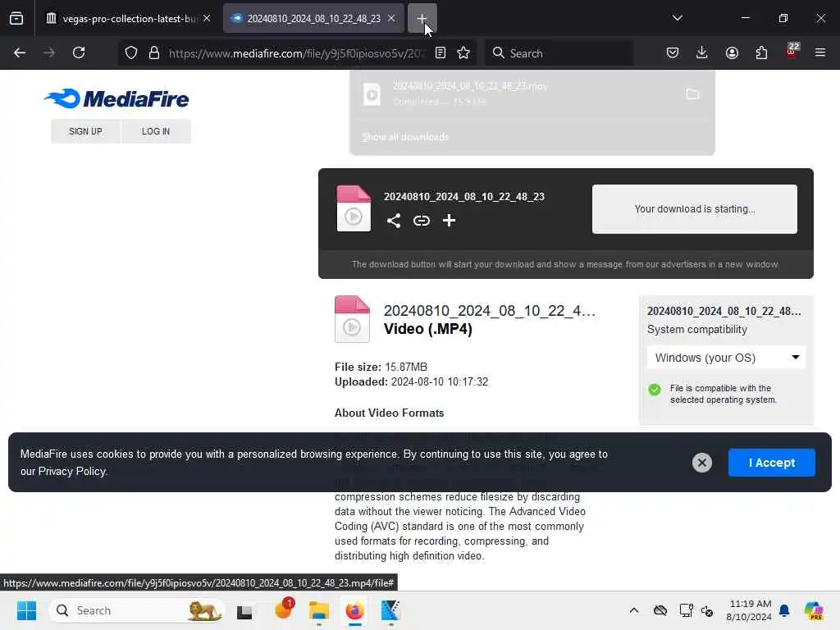The width and height of the screenshot is (840, 630).
Task: Click the Uploaded 2024-08-10 10:17:32 text
Action: point(412,382)
